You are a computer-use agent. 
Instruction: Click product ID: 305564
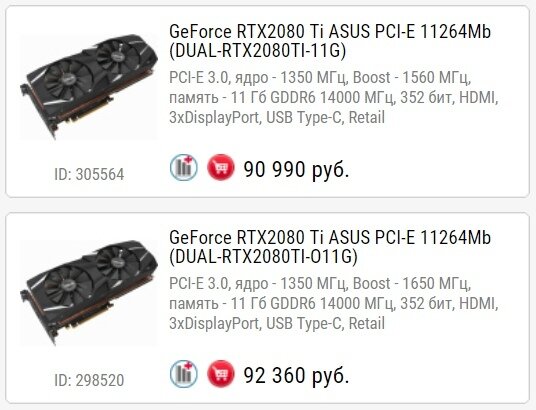pyautogui.click(x=89, y=174)
